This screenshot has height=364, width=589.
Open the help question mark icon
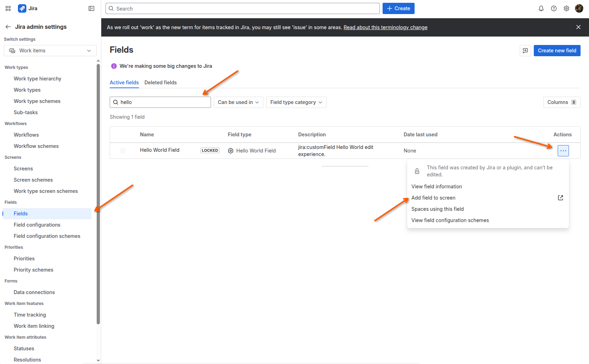click(x=554, y=8)
